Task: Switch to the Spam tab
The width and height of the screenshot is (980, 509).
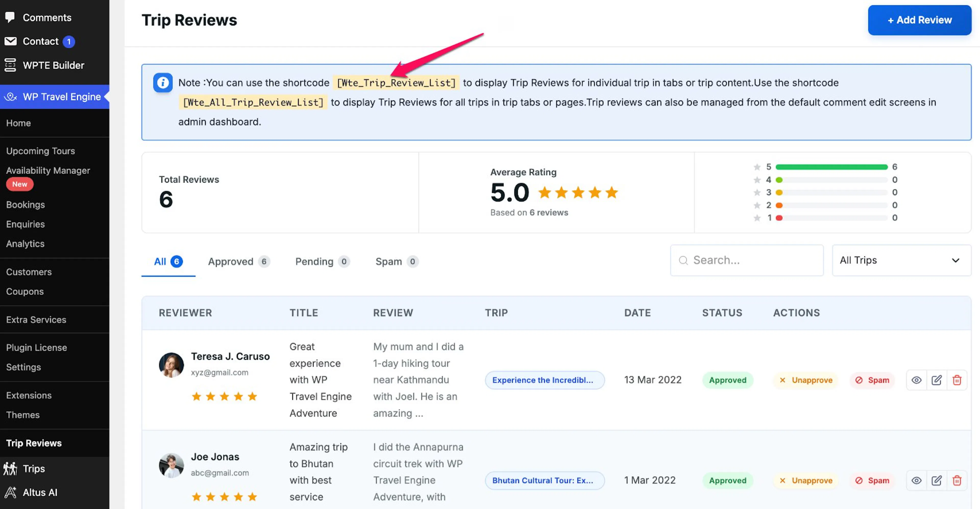Action: tap(397, 262)
